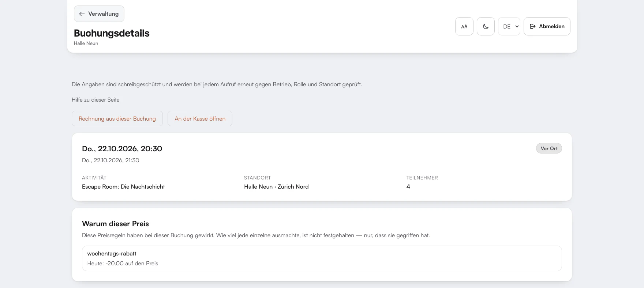Click the Warum dieser Preis heading
This screenshot has width=644, height=288.
(x=115, y=224)
